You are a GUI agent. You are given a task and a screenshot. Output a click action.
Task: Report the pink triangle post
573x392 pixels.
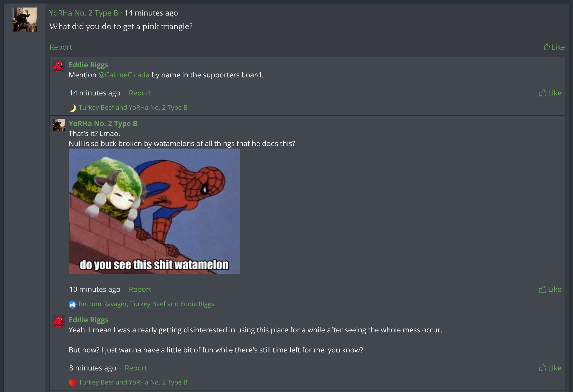click(61, 47)
